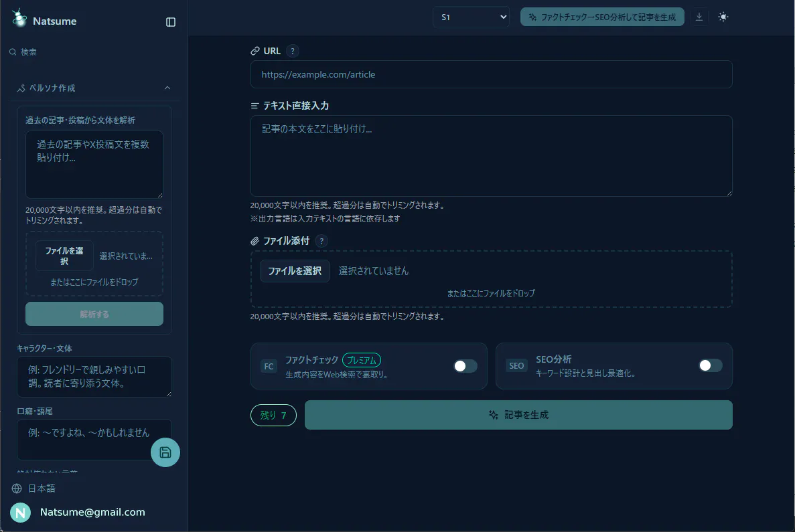Viewport: 795px width, 532px height.
Task: Open the S1 model dropdown
Action: 471,17
